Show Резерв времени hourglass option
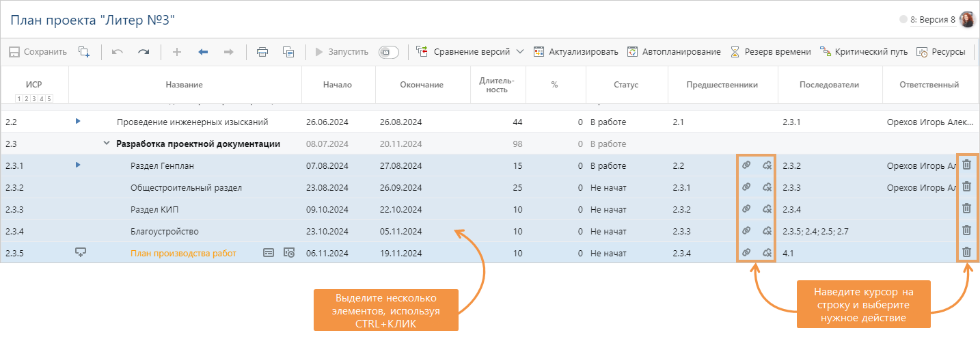The width and height of the screenshot is (980, 337). click(x=770, y=52)
